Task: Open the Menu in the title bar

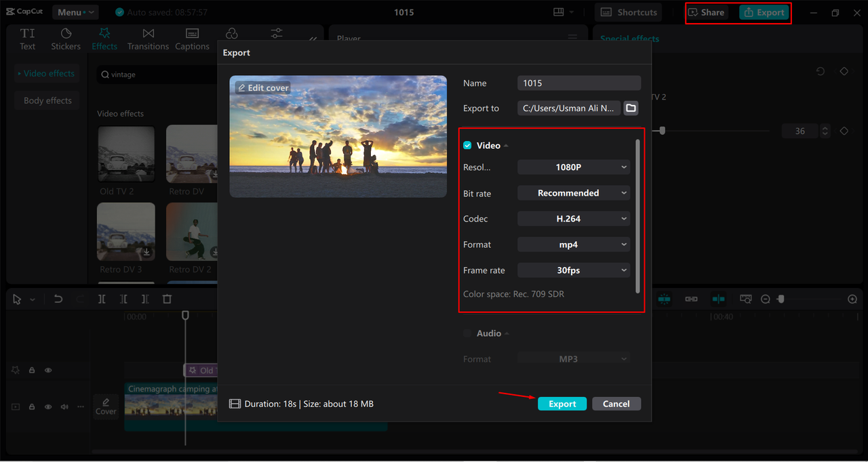Action: 75,12
